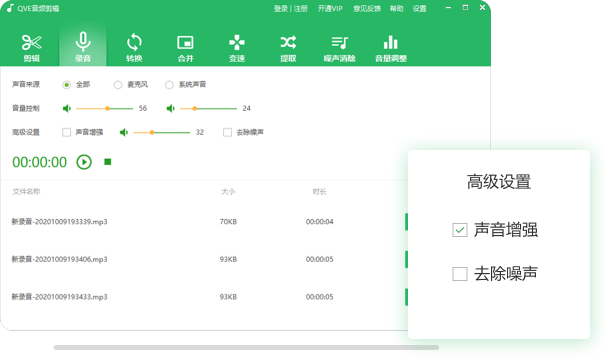Select 系统声音 sound source radio button
Image resolution: width=609 pixels, height=360 pixels.
(169, 85)
